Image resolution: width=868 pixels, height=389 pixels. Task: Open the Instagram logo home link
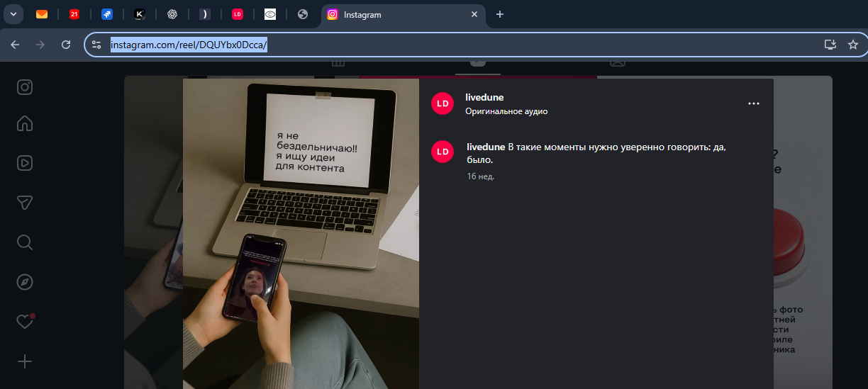tap(25, 87)
